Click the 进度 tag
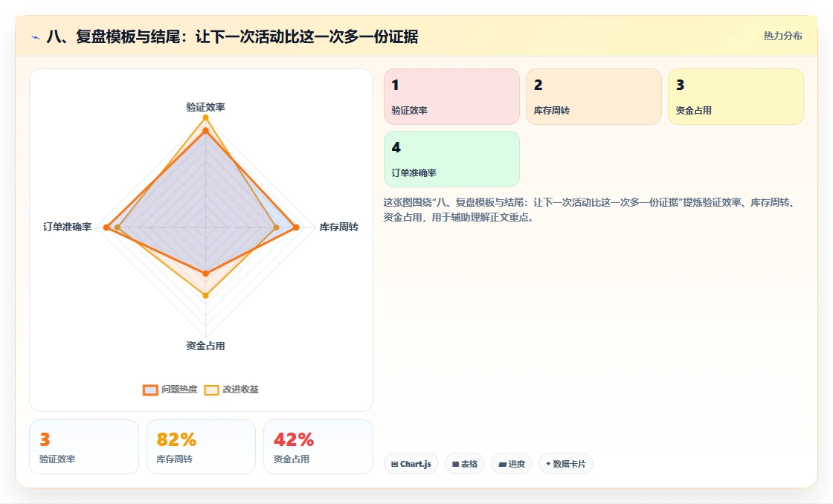833x504 pixels. [x=512, y=464]
